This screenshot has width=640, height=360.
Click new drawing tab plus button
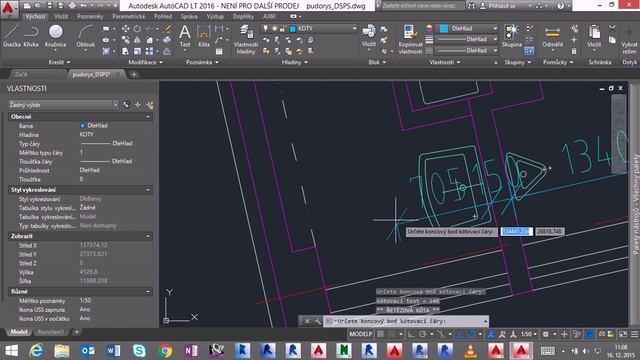point(134,75)
